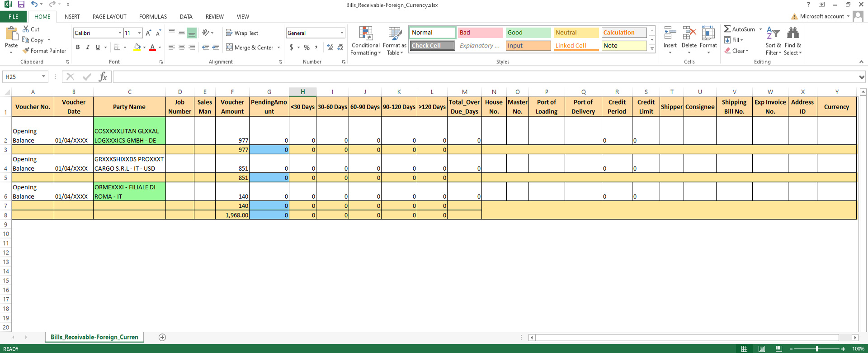
Task: Apply the Check Cell style
Action: (432, 46)
